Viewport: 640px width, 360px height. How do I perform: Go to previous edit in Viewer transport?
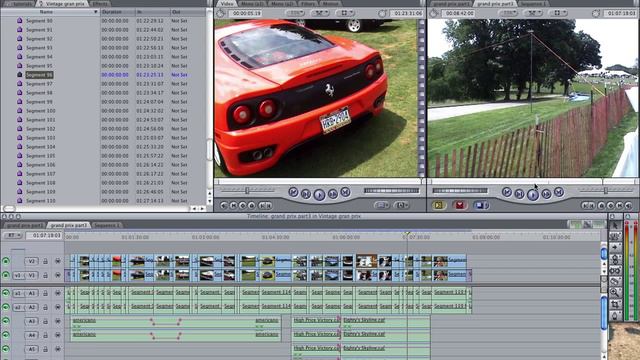point(293,192)
